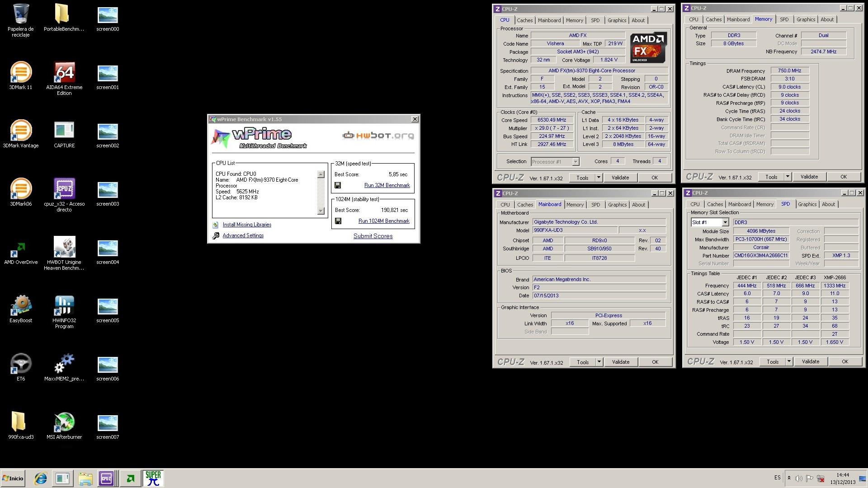
Task: Open the AMD OverDrive shortcut
Action: click(x=21, y=251)
